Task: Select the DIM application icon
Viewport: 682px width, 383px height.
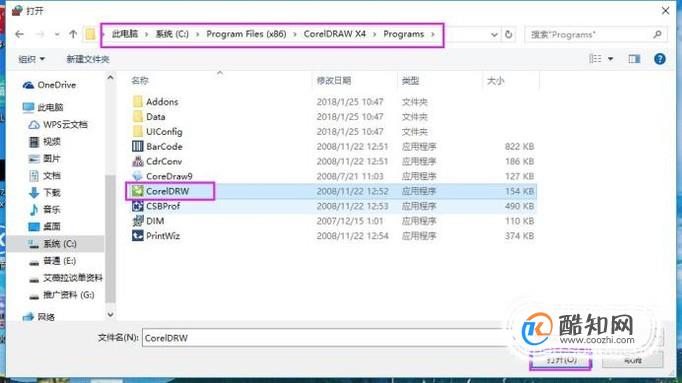Action: point(137,221)
